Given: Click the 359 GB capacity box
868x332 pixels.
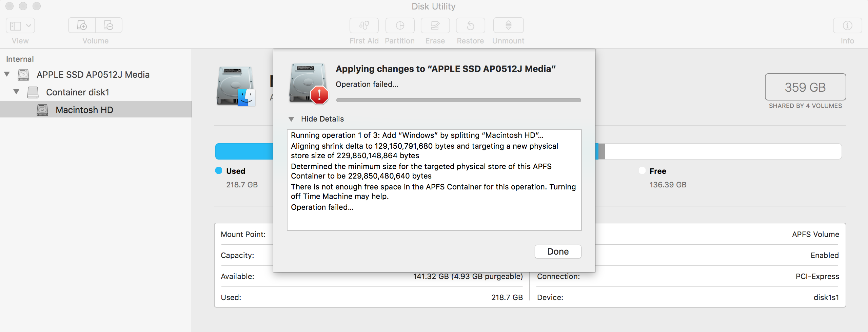Looking at the screenshot, I should pos(805,87).
